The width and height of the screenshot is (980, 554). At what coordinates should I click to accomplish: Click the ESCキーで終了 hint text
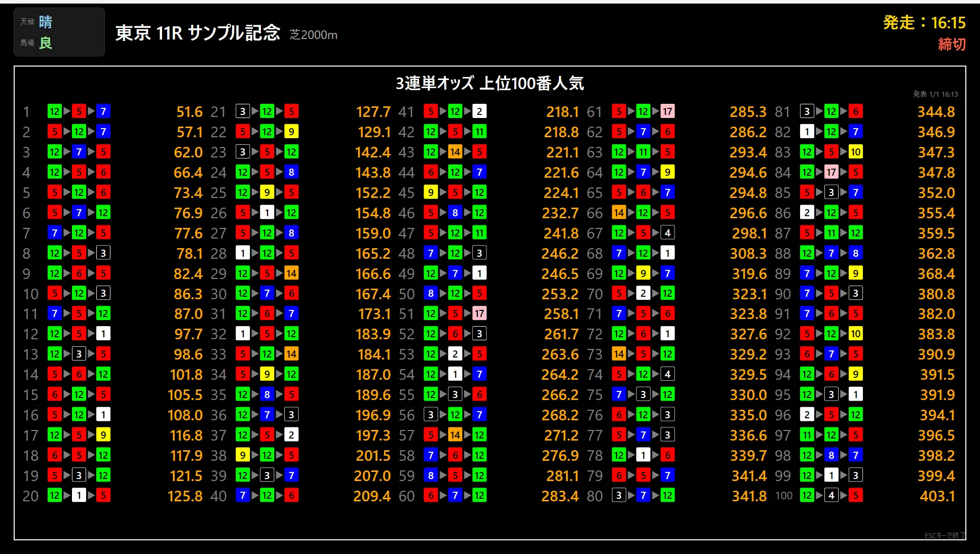point(945,535)
